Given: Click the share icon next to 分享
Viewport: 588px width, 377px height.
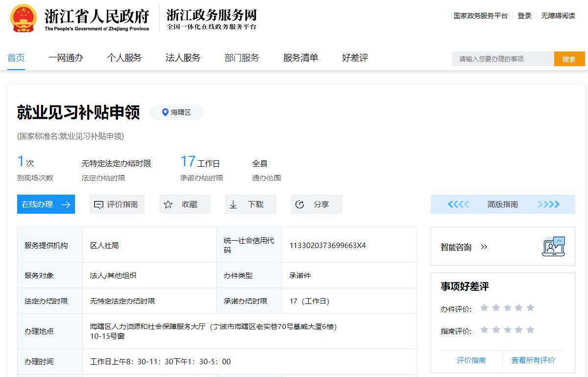Looking at the screenshot, I should click(x=300, y=204).
